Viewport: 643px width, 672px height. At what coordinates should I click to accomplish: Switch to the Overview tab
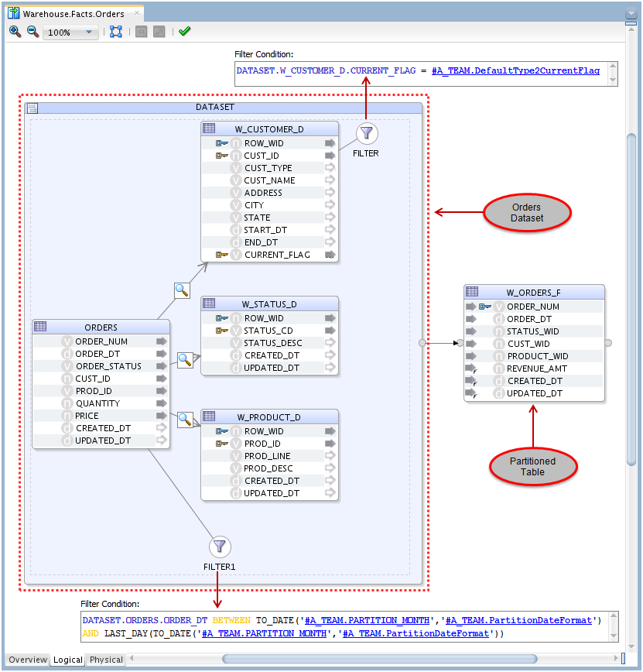(28, 660)
